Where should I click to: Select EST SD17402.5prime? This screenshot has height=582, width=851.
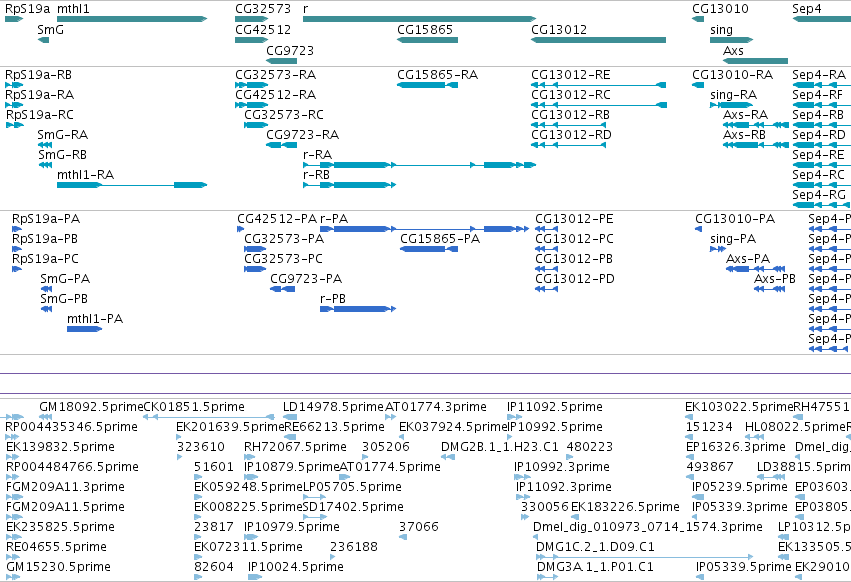[353, 507]
